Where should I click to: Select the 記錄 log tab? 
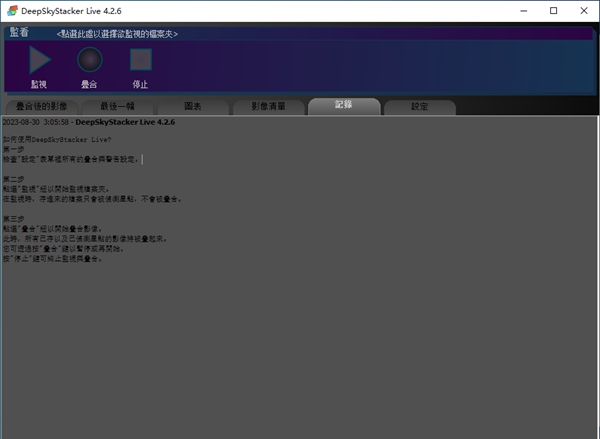tap(344, 106)
